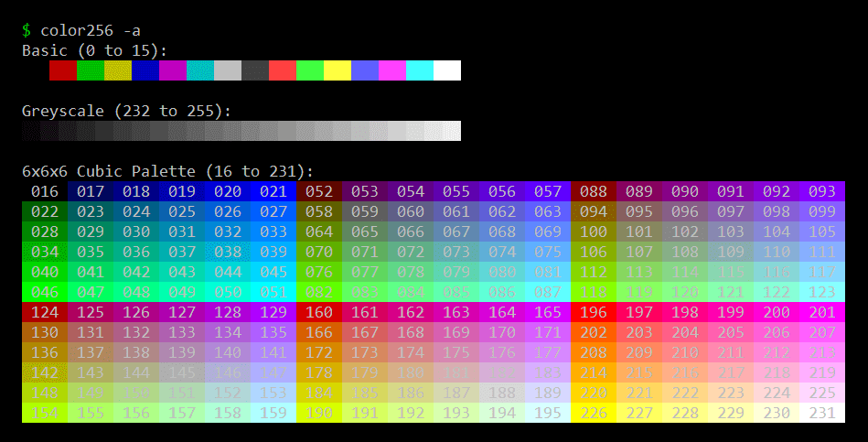868x442 pixels.
Task: Select palette cell 129 in purple
Action: pos(273,312)
